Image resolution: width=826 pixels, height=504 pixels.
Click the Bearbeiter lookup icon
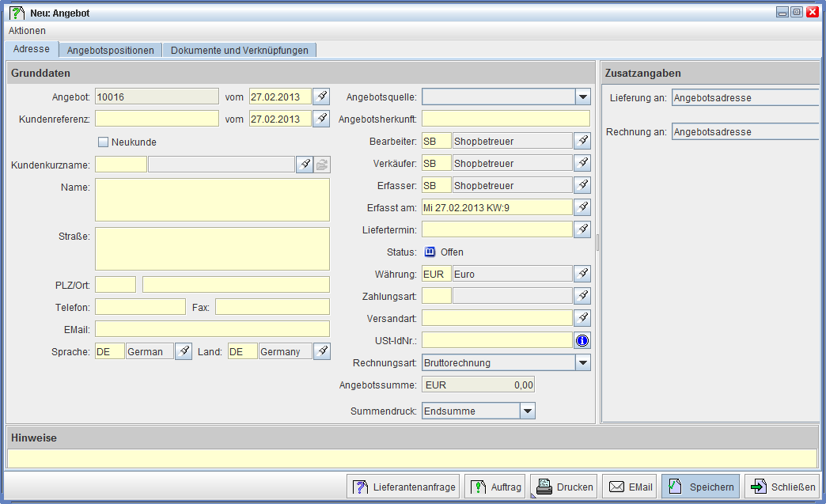[582, 141]
